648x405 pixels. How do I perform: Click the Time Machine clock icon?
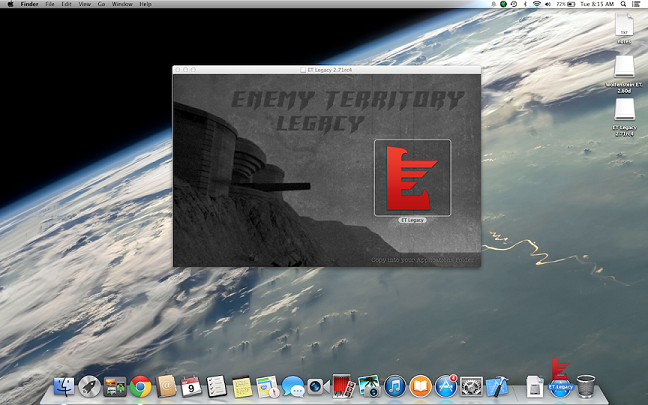tap(514, 4)
